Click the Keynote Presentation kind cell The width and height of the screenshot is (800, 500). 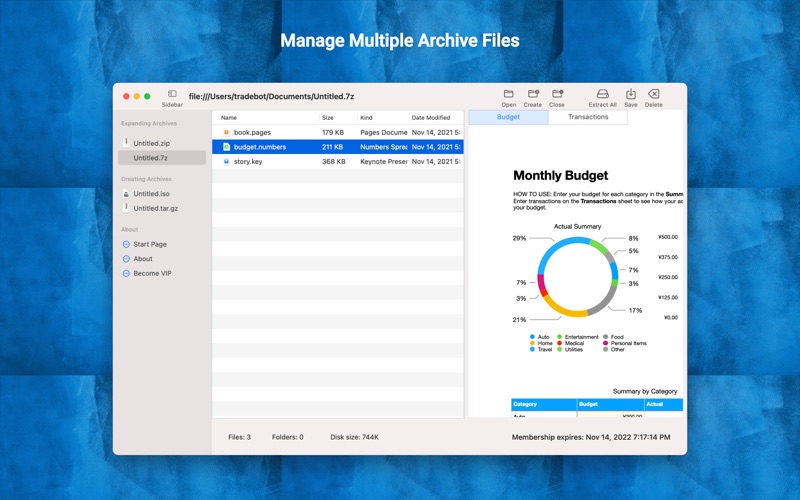(x=384, y=161)
